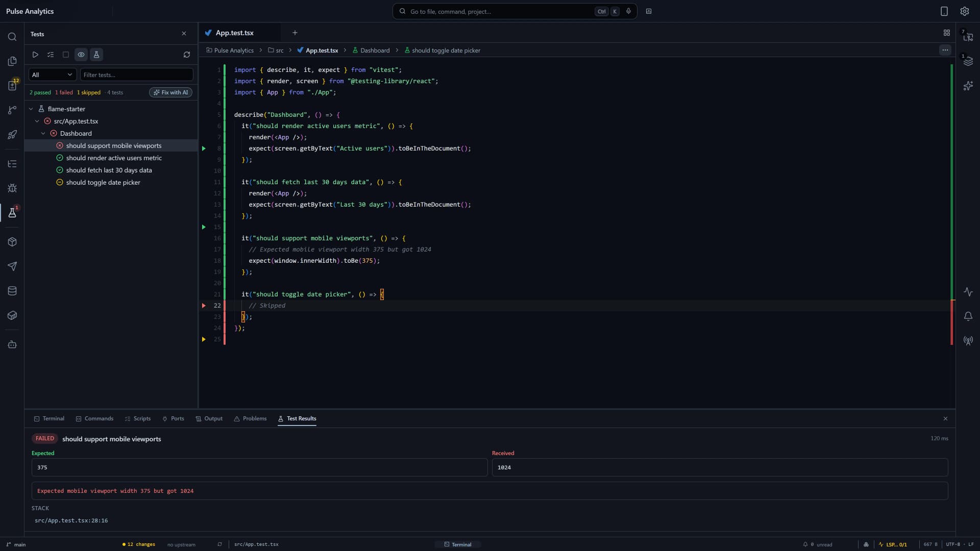This screenshot has width=980, height=551.
Task: Open the AI sparkle icon on right sidebar
Action: [x=968, y=86]
